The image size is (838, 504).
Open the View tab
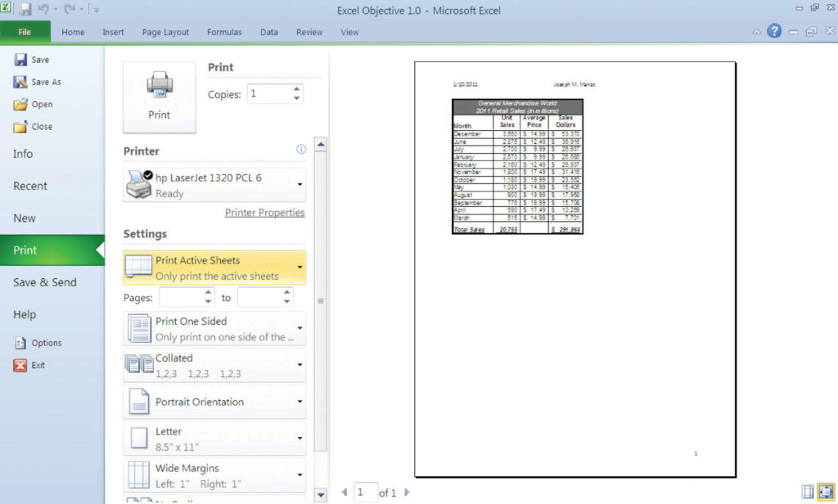[x=349, y=32]
